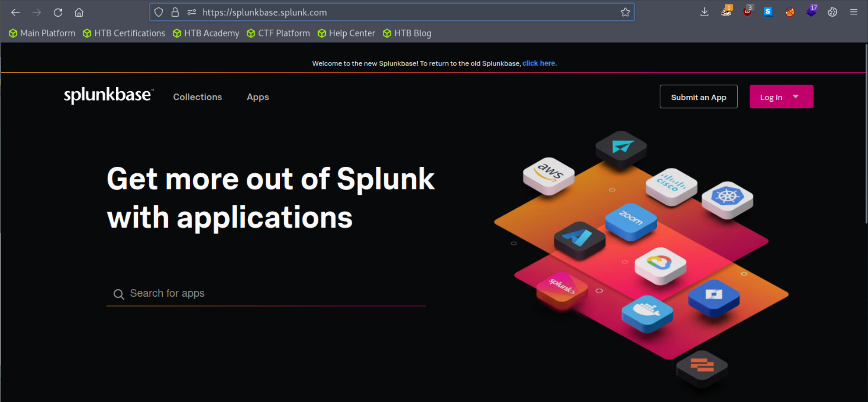The width and height of the screenshot is (868, 402).
Task: Click the padlock site-security icon
Action: [x=175, y=12]
